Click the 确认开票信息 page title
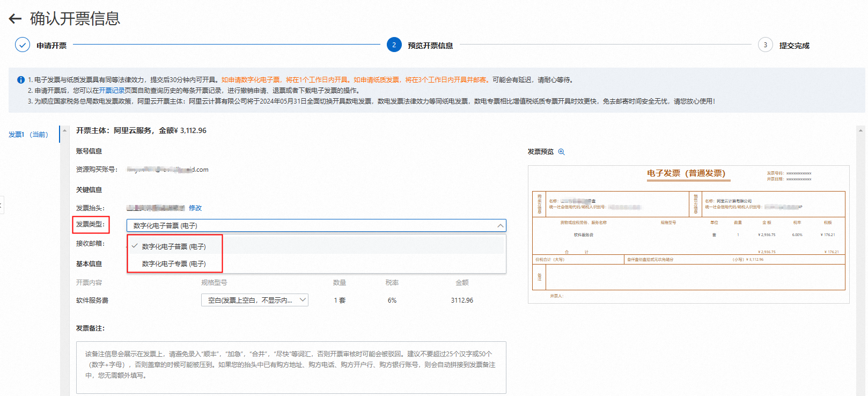Image resolution: width=868 pixels, height=396 pixels. point(75,19)
